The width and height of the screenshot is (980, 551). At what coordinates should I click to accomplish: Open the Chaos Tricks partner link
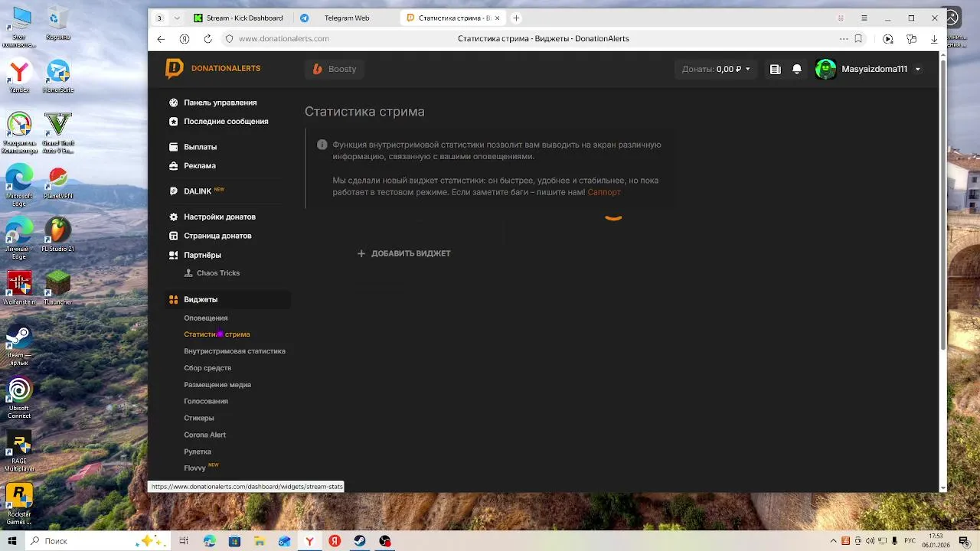tap(218, 273)
